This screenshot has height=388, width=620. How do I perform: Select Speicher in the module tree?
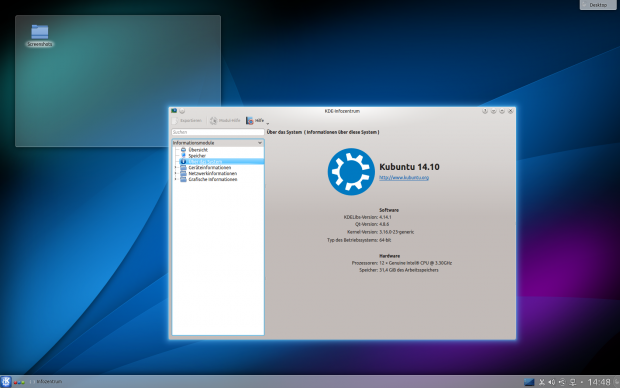click(x=197, y=156)
